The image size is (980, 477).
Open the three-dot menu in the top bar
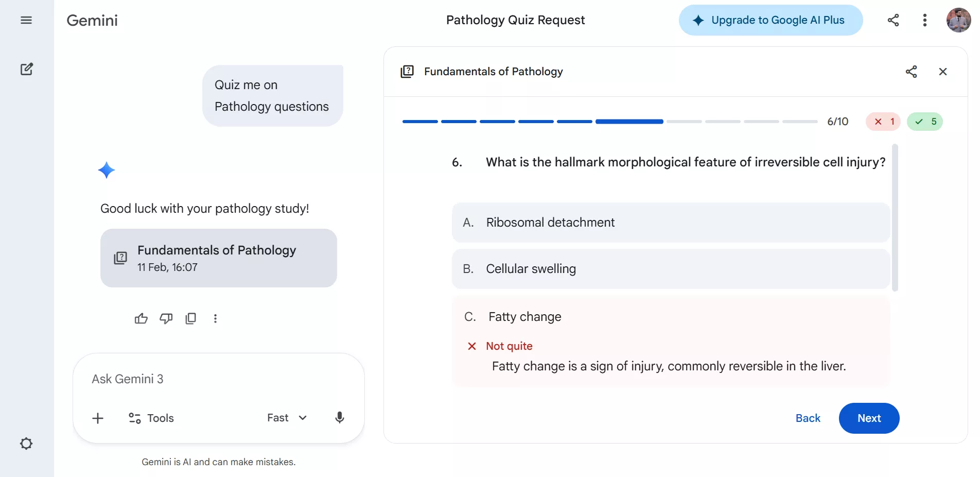click(x=924, y=20)
